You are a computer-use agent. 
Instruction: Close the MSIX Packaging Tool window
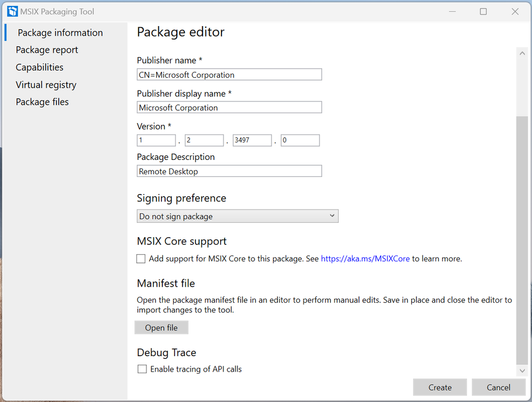[515, 12]
